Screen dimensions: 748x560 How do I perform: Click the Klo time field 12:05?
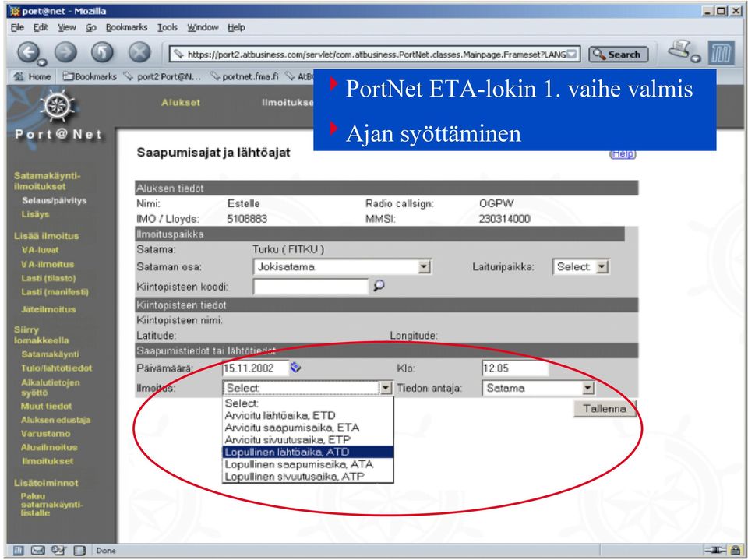point(515,368)
